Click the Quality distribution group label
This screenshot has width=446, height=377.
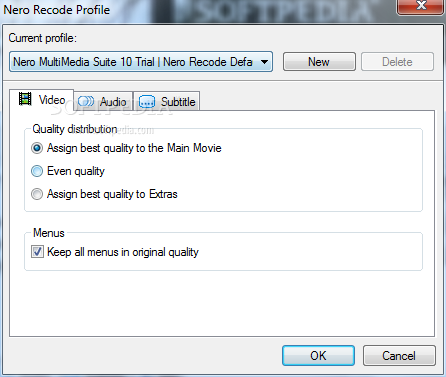pos(75,129)
